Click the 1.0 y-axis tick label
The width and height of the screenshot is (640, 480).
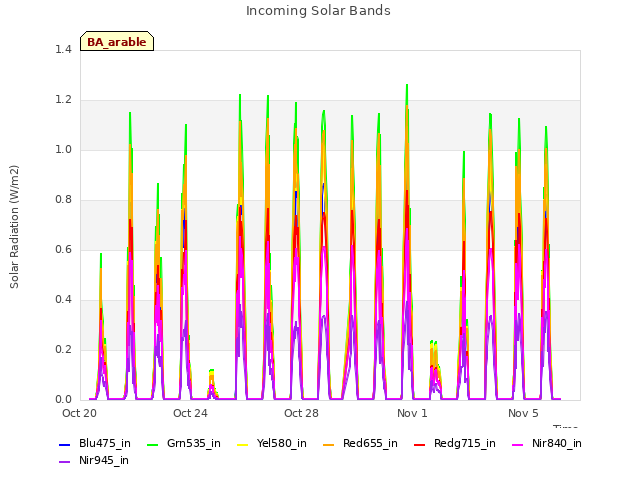[x=63, y=150]
